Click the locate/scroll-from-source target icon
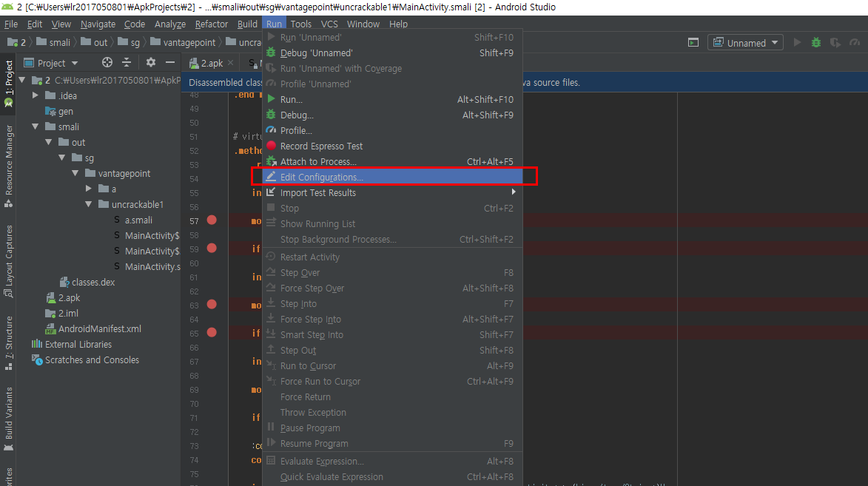The height and width of the screenshot is (486, 868). click(x=107, y=63)
